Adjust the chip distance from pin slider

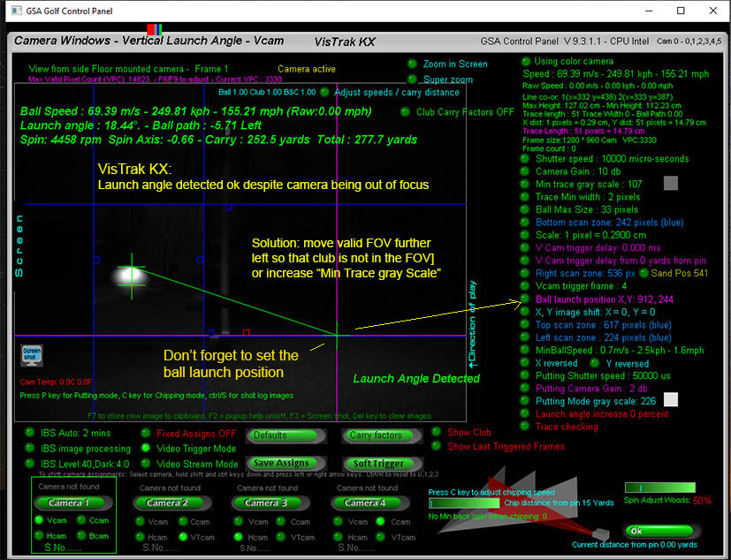tap(464, 503)
